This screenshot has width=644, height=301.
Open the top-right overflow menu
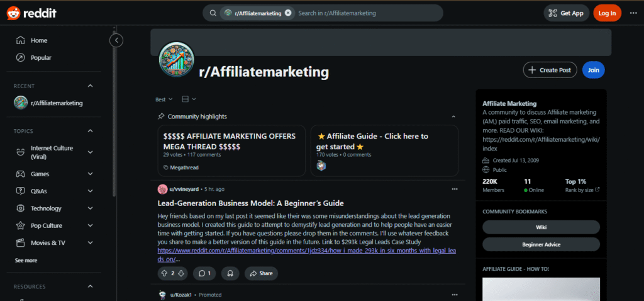coord(633,13)
